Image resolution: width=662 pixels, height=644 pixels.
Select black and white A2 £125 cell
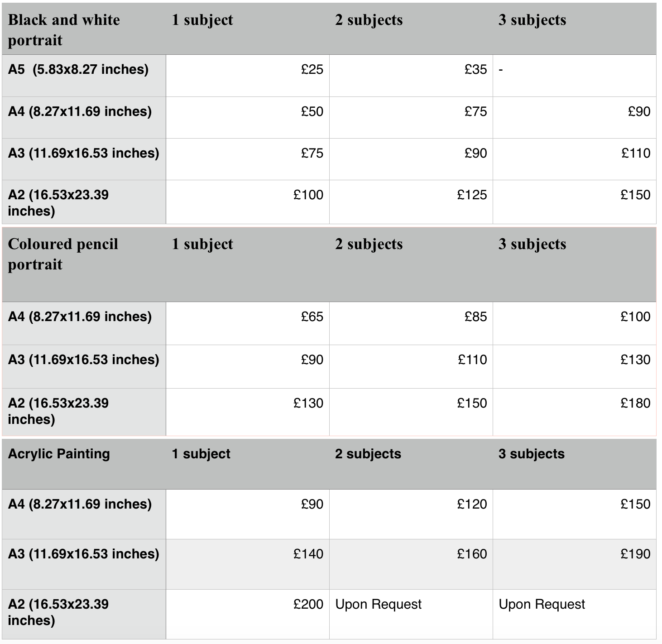472,195
